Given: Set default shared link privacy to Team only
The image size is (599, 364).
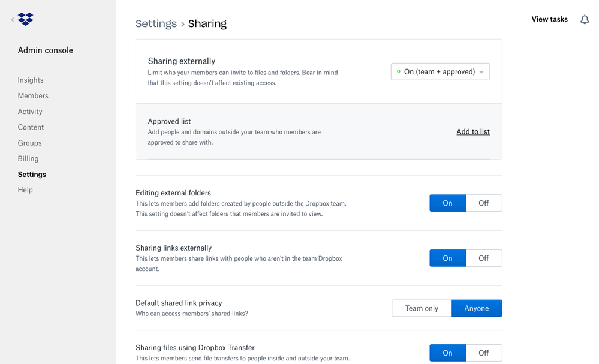Looking at the screenshot, I should [422, 308].
